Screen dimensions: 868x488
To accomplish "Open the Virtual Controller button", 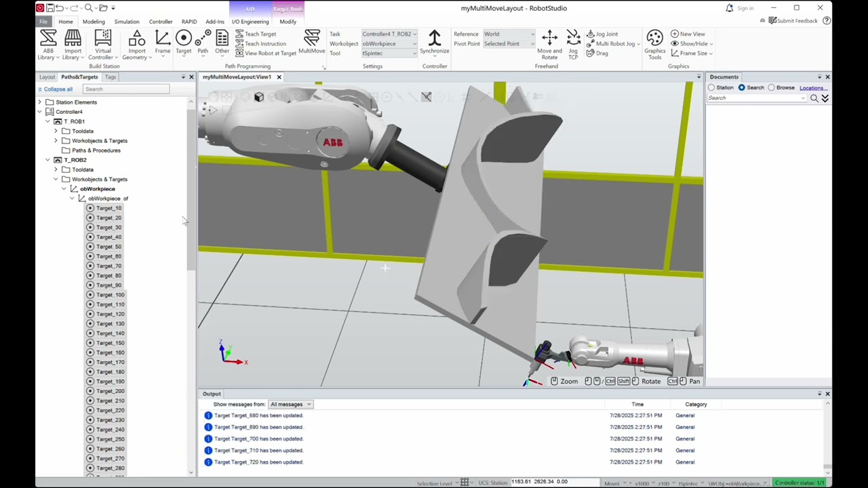I will point(103,45).
